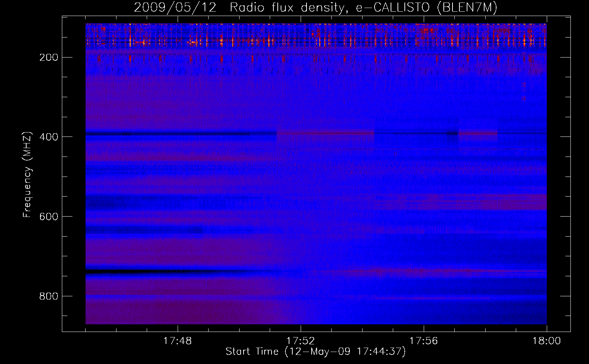Select the '600' frequency axis label
Viewport: 589px width, 364px height.
click(49, 217)
